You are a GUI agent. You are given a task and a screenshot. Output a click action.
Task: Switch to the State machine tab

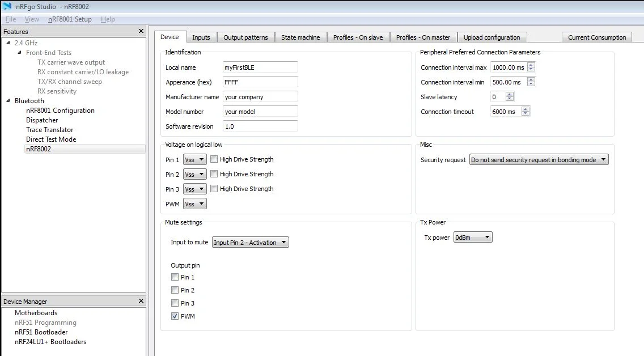(x=300, y=37)
